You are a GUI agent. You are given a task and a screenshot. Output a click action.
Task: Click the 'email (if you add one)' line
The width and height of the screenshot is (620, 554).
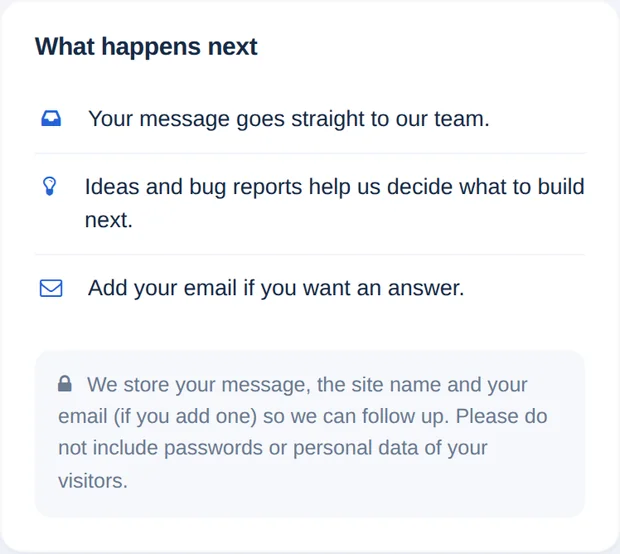pyautogui.click(x=157, y=416)
